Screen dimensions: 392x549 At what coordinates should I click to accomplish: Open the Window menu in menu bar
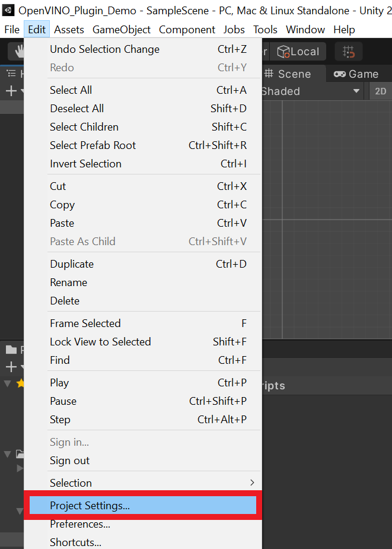coord(305,30)
